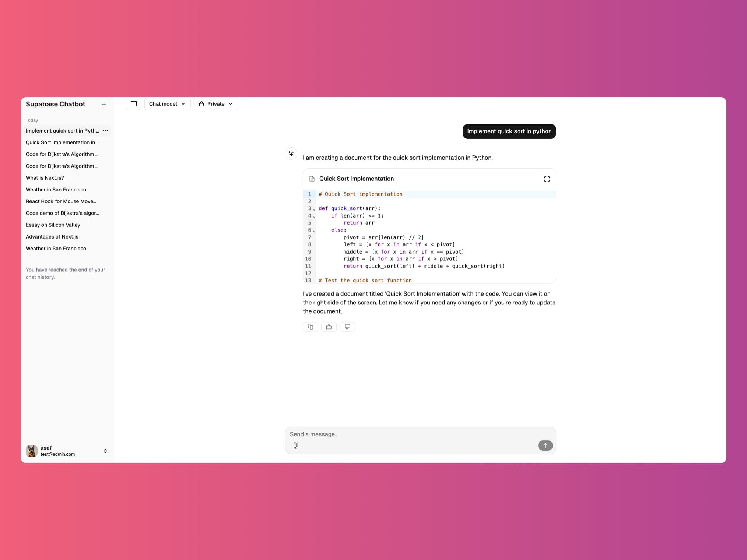Open options for 'Implement quick sort in Pyth...' chat
The height and width of the screenshot is (560, 747).
[105, 131]
